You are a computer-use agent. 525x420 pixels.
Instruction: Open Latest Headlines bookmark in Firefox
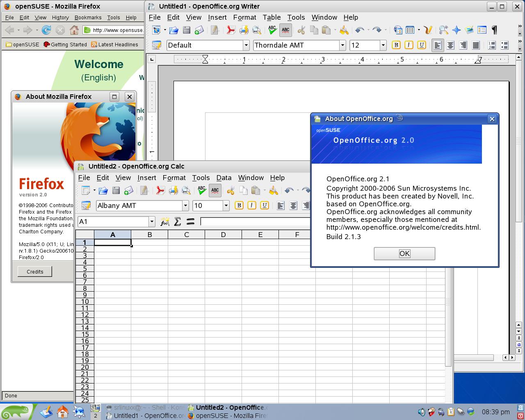(114, 44)
